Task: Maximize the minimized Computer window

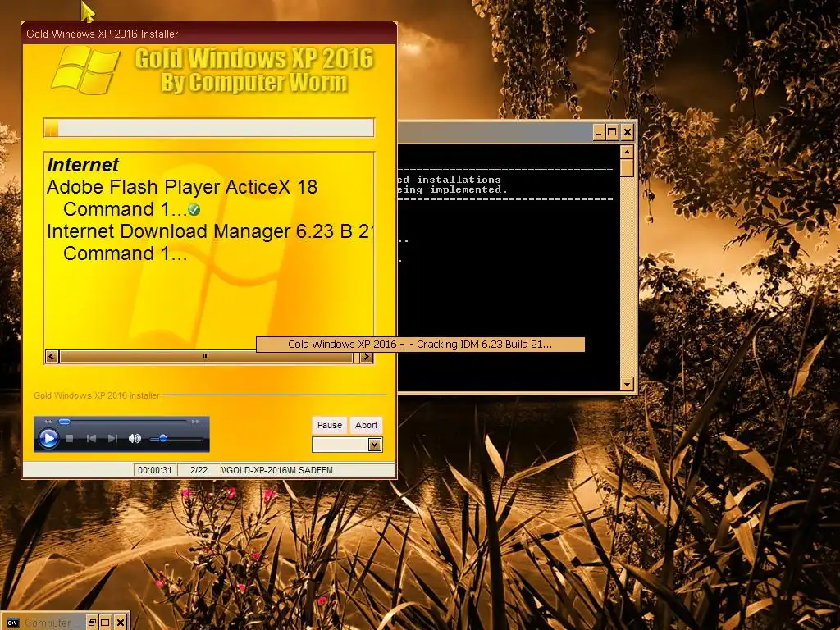Action: (106, 622)
